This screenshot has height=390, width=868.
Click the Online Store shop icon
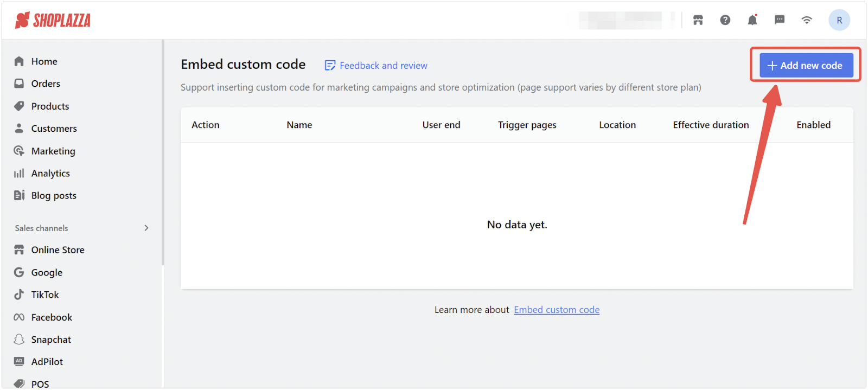point(19,250)
